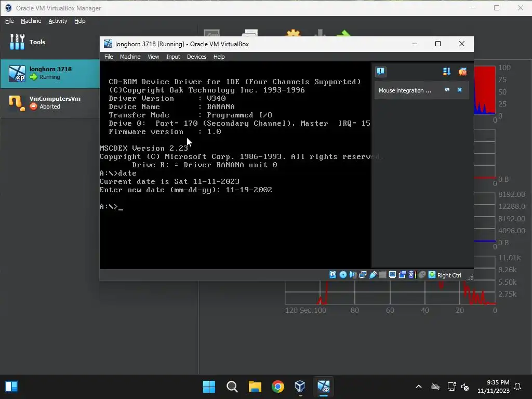Click the recording status icon

[x=402, y=274]
